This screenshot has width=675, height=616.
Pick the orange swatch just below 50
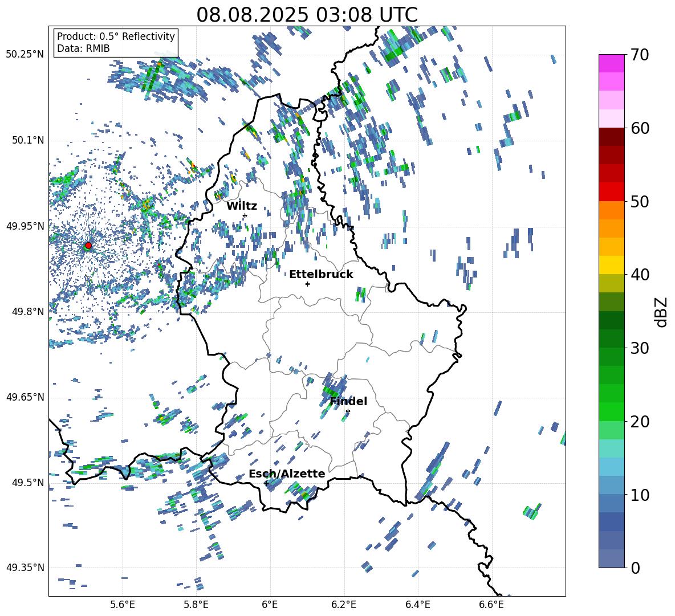pyautogui.click(x=611, y=210)
